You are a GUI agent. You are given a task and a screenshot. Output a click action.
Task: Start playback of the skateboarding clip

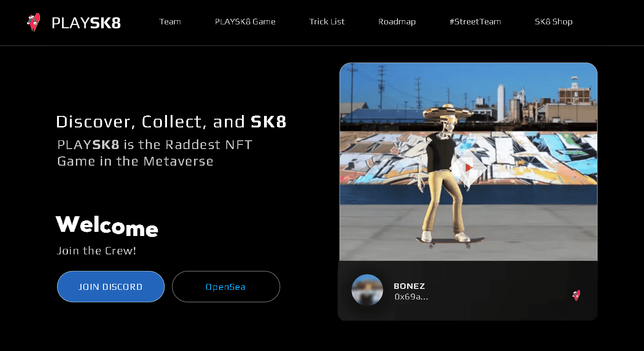click(469, 168)
